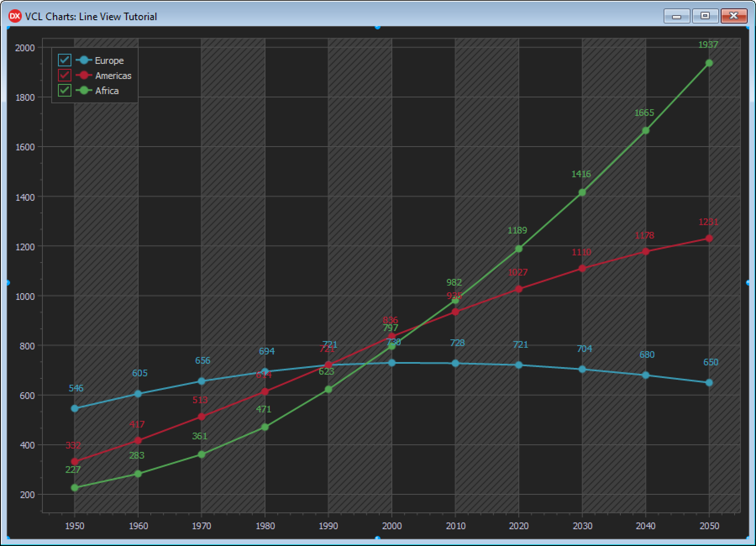Click the green Africa legend marker icon
This screenshot has width=756, height=546.
point(84,90)
